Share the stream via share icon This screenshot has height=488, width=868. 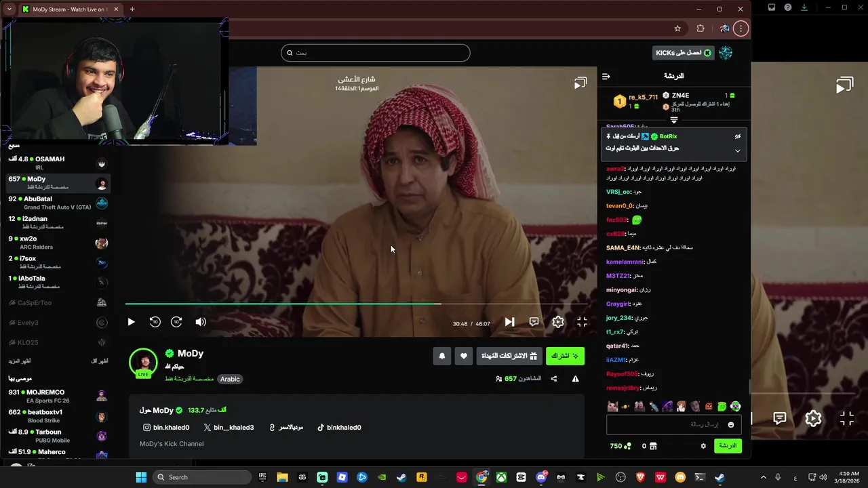click(553, 379)
